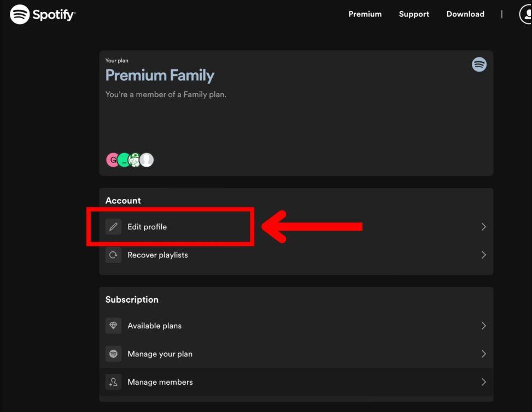Click the Spotify logo in the header
The width and height of the screenshot is (532, 412).
click(x=43, y=14)
